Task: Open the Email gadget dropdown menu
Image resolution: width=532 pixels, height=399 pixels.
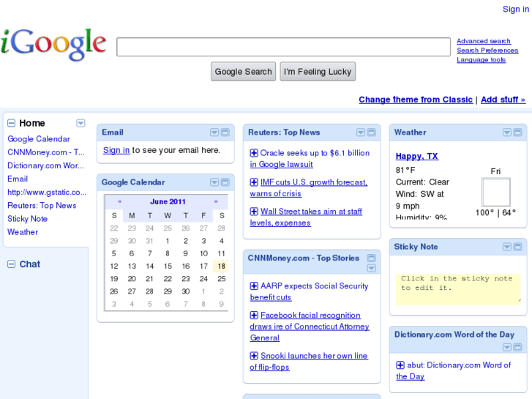Action: coord(214,133)
